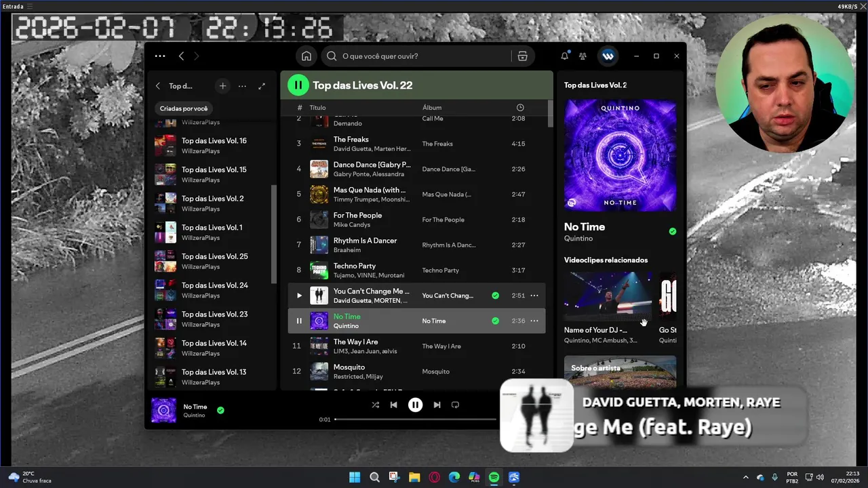Open library more options ellipsis
Image resolution: width=868 pixels, height=488 pixels.
pyautogui.click(x=242, y=86)
